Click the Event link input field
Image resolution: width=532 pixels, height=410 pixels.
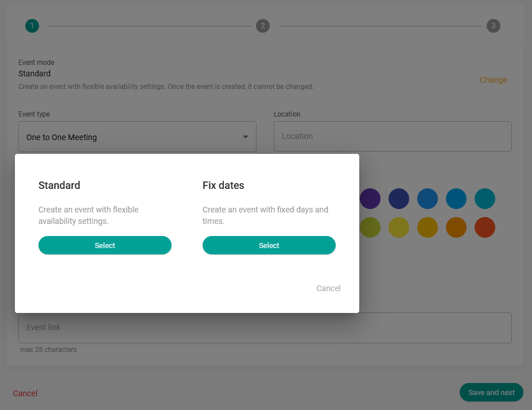pyautogui.click(x=265, y=327)
